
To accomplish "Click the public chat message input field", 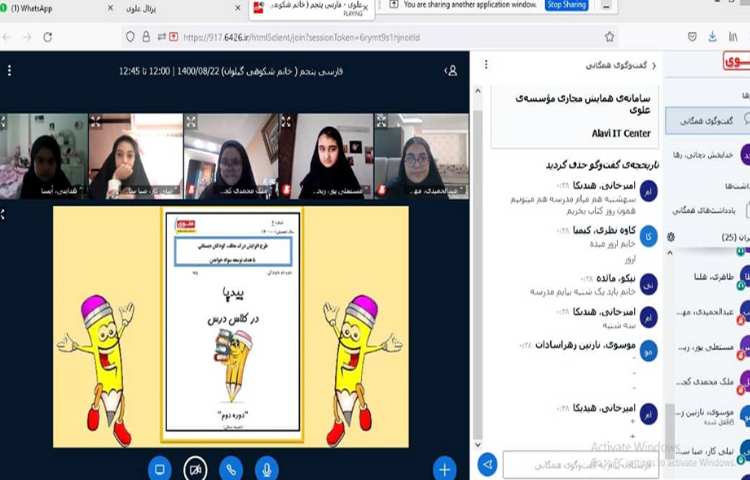I will click(x=581, y=464).
